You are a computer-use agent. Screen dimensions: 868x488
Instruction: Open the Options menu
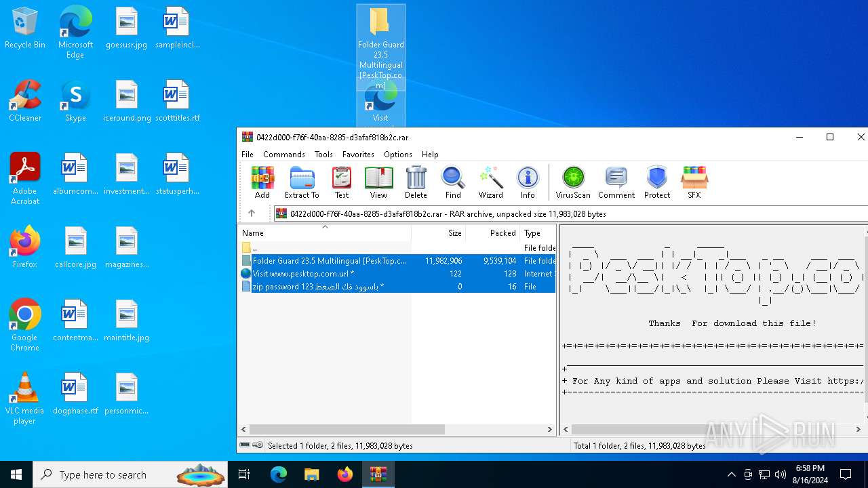point(398,155)
